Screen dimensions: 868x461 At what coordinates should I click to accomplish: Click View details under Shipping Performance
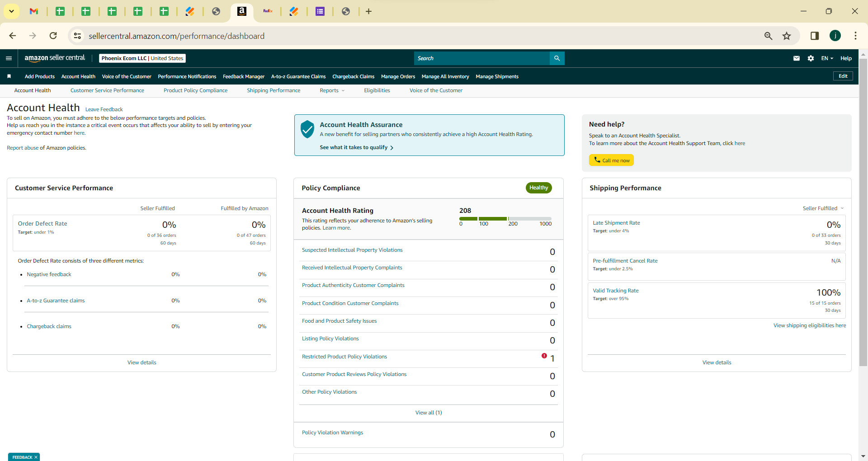[717, 362]
